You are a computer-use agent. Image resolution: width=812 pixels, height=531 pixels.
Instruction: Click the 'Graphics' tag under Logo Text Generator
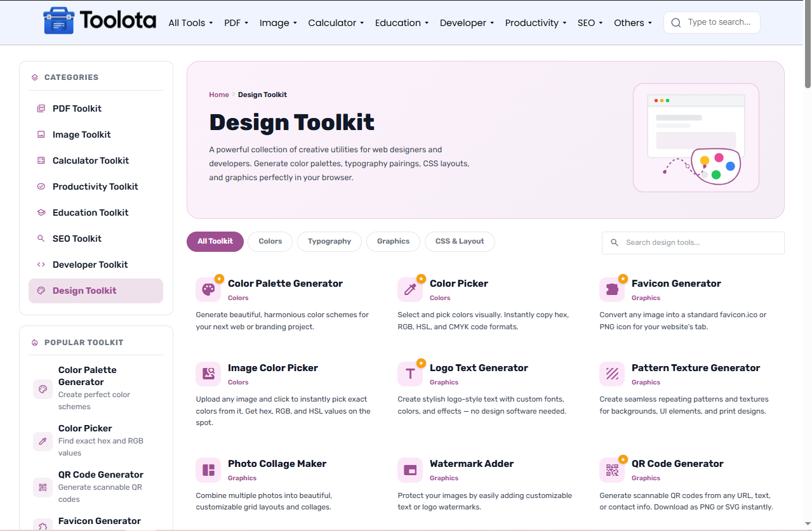(x=444, y=383)
